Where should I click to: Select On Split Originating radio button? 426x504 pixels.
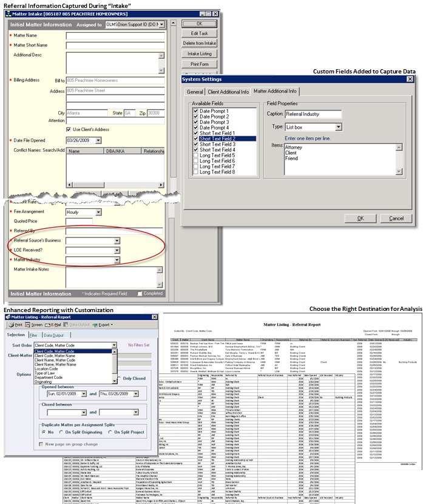tap(61, 432)
